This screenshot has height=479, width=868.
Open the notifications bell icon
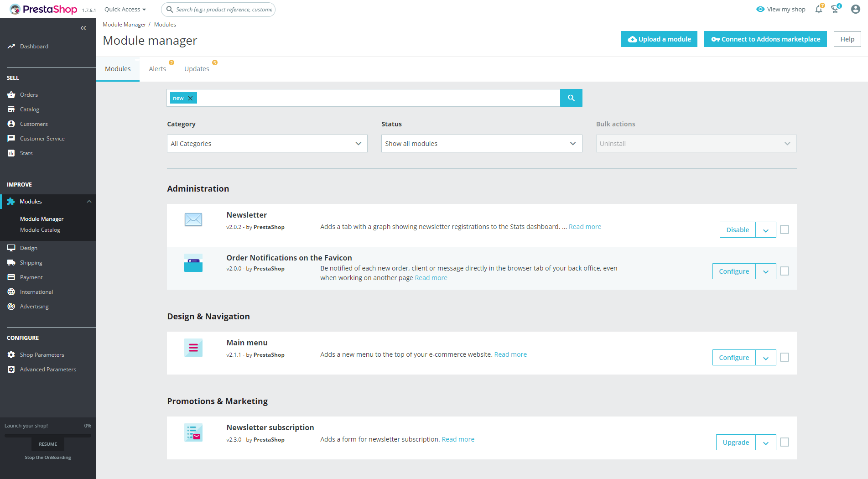(819, 9)
